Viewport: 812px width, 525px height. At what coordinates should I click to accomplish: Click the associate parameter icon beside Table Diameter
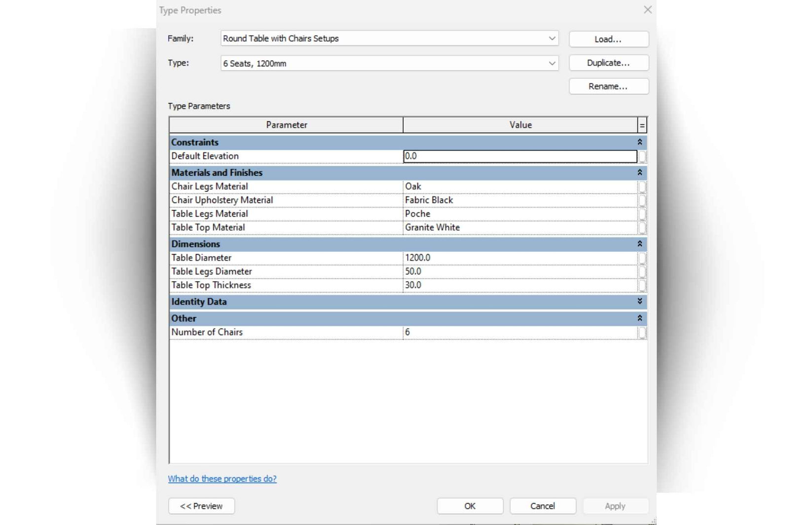pyautogui.click(x=642, y=258)
